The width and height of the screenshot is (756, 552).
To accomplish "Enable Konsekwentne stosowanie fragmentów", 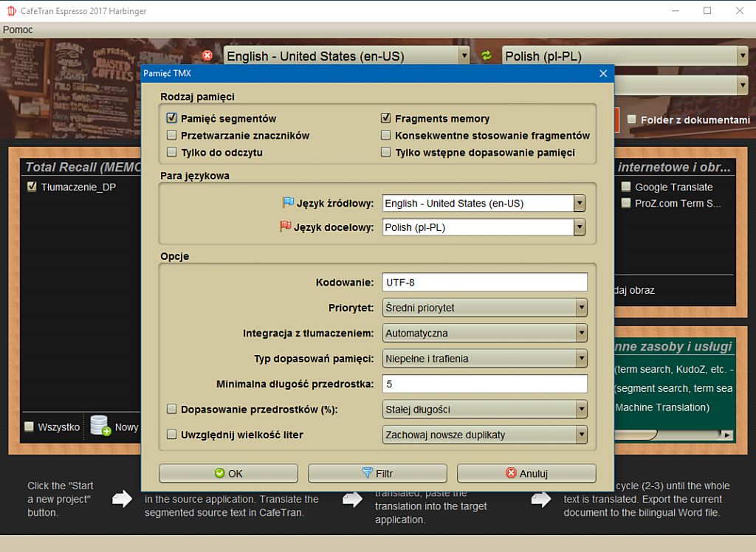I will [x=385, y=135].
